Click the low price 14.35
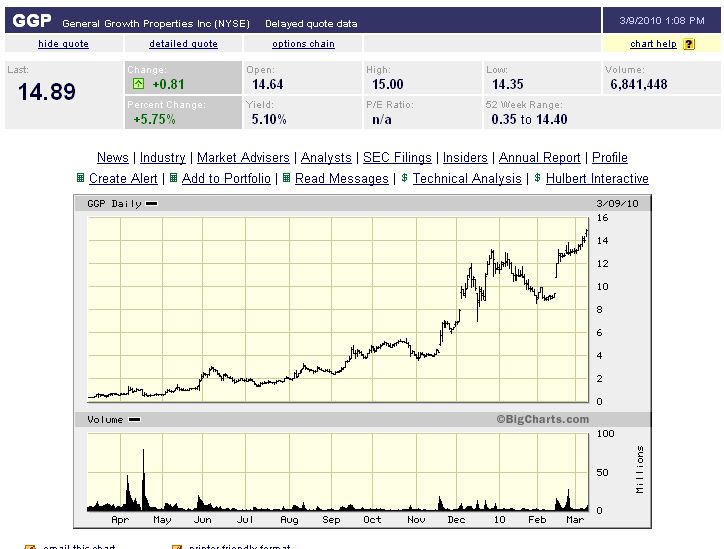The height and width of the screenshot is (549, 724). (x=507, y=84)
